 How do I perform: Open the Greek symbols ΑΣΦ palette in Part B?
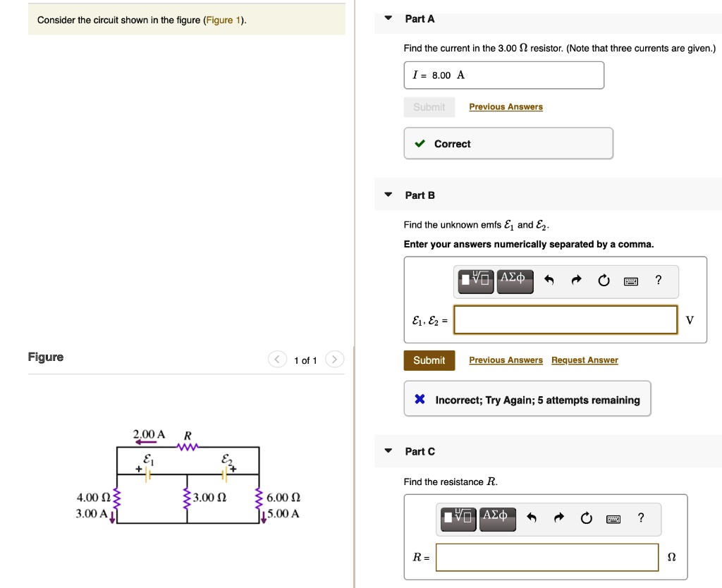pyautogui.click(x=515, y=280)
